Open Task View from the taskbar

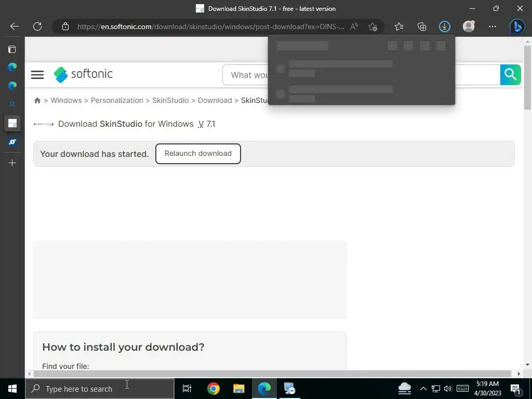click(187, 389)
